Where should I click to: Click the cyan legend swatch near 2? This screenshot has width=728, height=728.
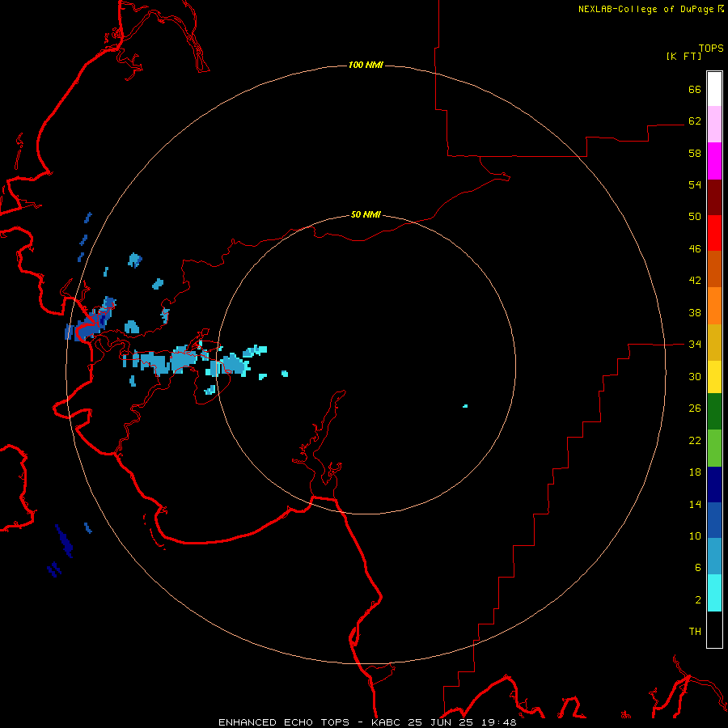[x=714, y=593]
